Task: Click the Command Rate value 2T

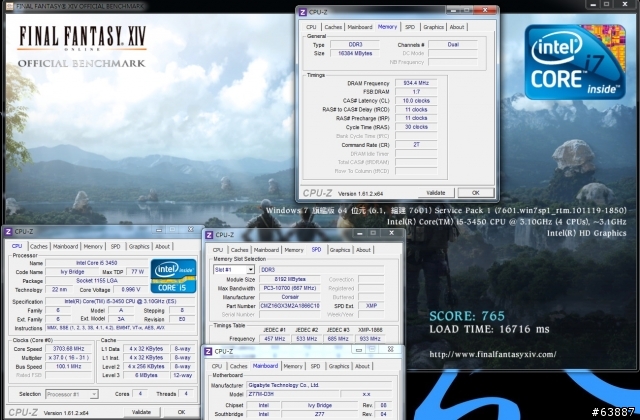Action: (416, 145)
